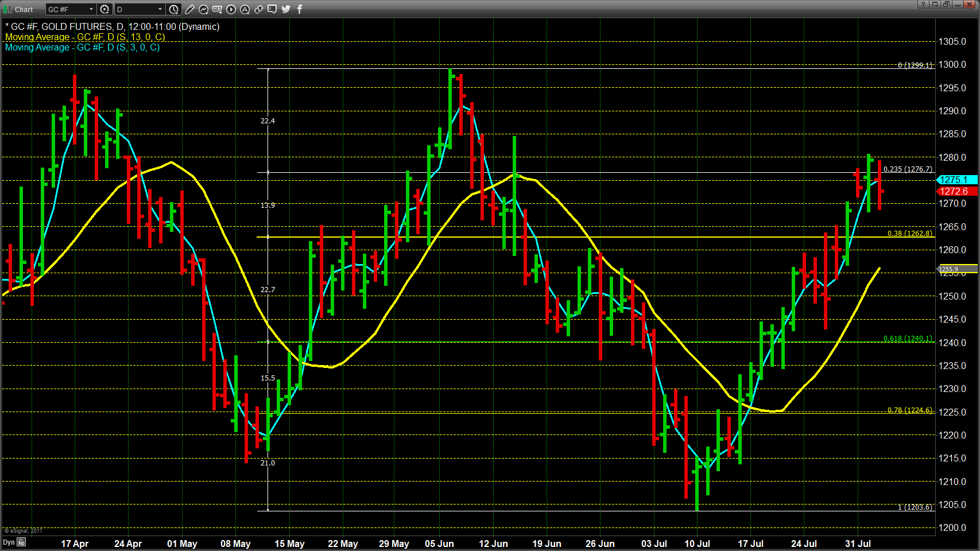980x551 pixels.
Task: Open the alerts 'A' circle icon
Action: coord(245,9)
